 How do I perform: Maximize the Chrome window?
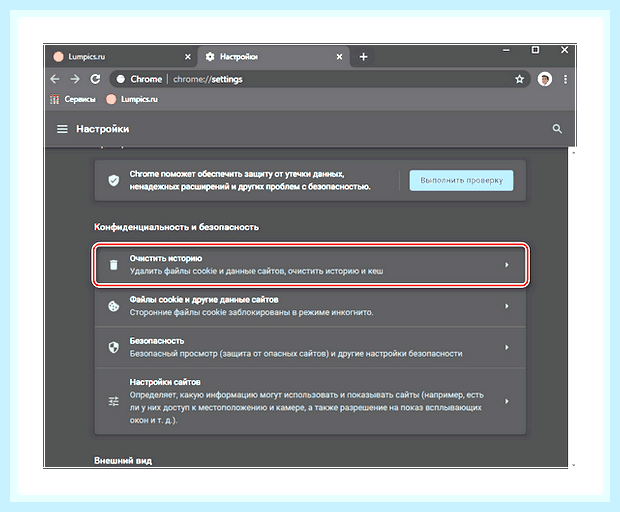(x=535, y=50)
